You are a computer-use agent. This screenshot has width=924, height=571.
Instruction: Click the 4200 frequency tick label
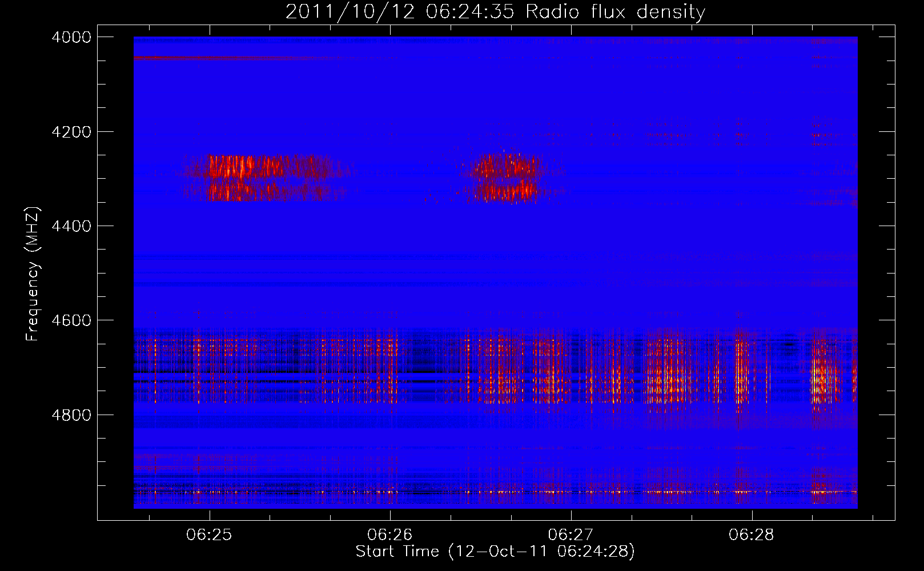[71, 132]
